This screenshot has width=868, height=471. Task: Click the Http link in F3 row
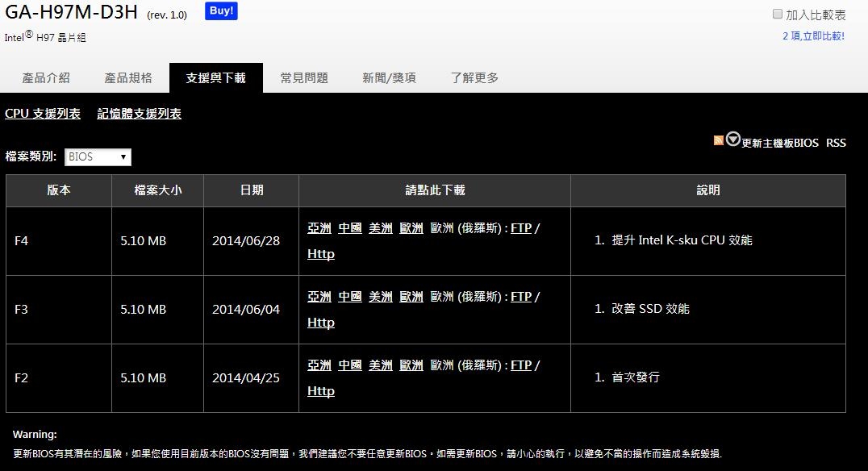pyautogui.click(x=321, y=323)
